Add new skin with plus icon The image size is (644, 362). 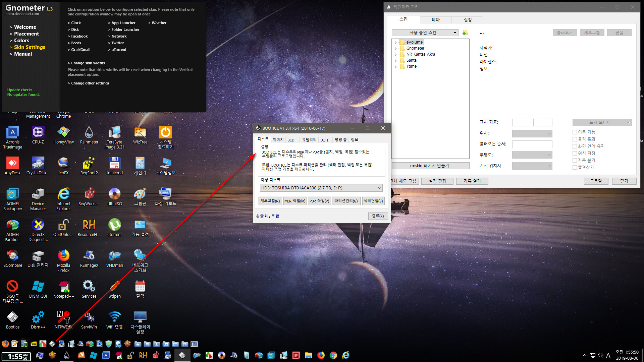point(465,33)
